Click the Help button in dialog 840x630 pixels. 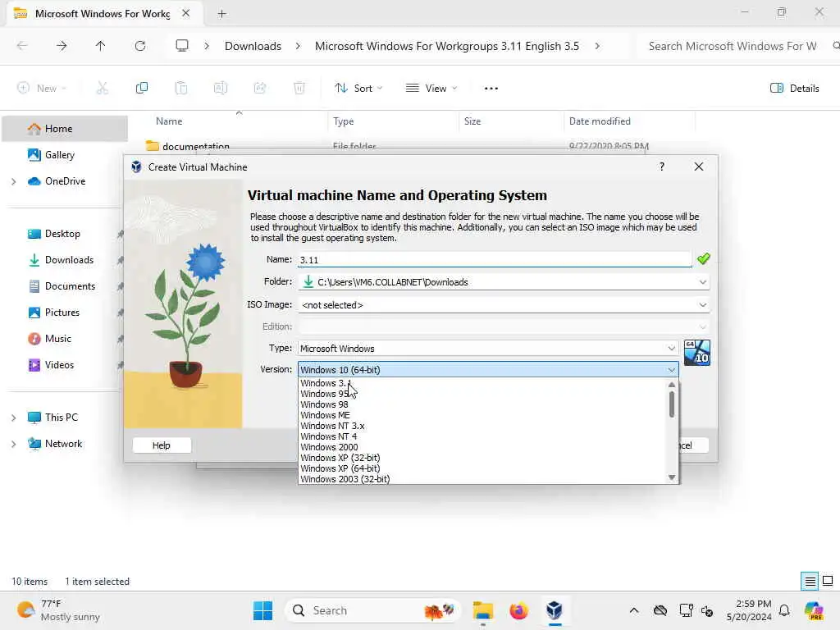coord(162,445)
